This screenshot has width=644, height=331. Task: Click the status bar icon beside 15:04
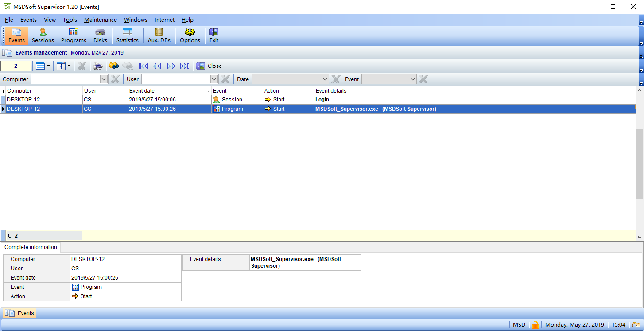point(635,325)
